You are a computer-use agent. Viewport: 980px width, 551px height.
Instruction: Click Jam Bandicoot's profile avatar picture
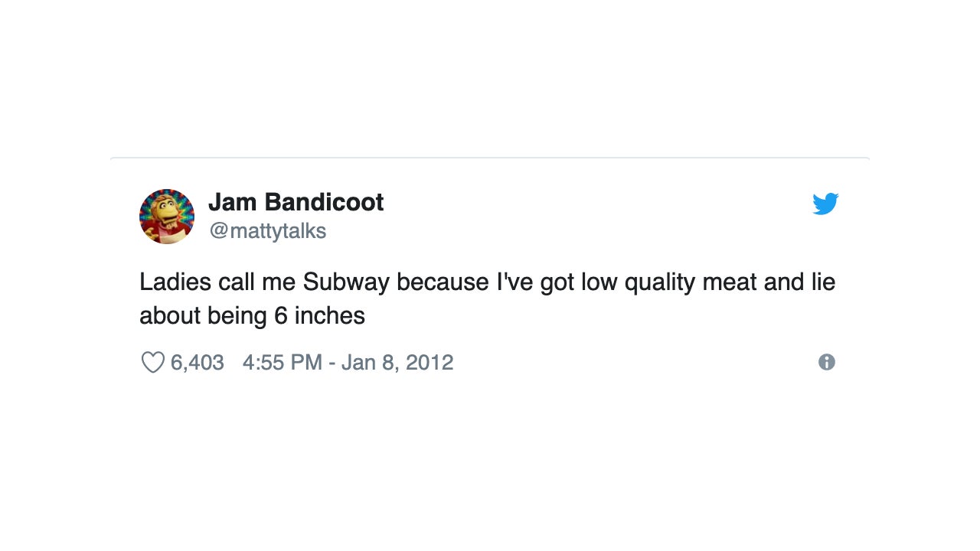tap(167, 217)
